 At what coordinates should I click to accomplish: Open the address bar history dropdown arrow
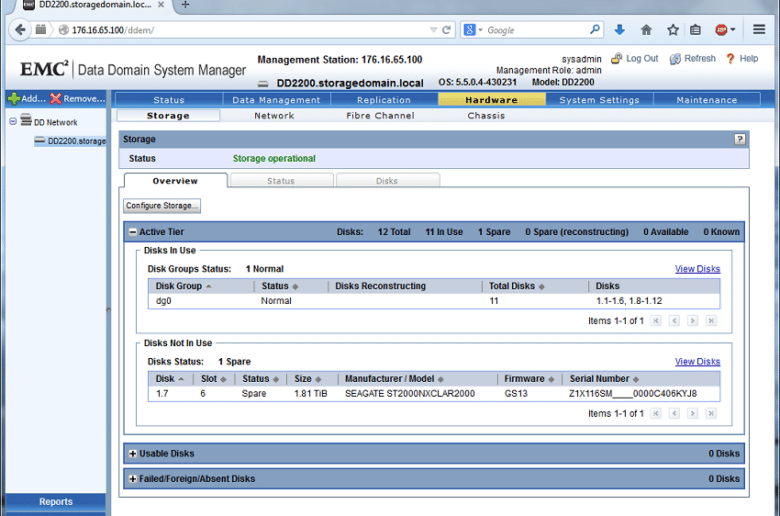[x=433, y=30]
